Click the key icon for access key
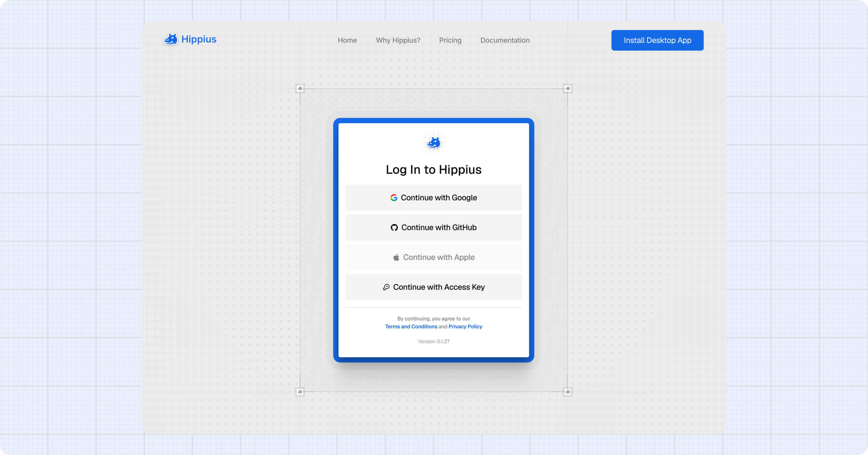This screenshot has height=455, width=868. pyautogui.click(x=386, y=287)
